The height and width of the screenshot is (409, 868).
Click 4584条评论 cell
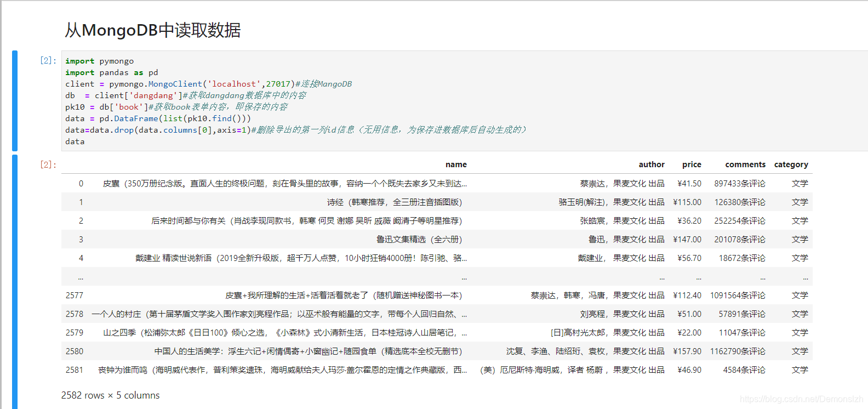(x=744, y=370)
